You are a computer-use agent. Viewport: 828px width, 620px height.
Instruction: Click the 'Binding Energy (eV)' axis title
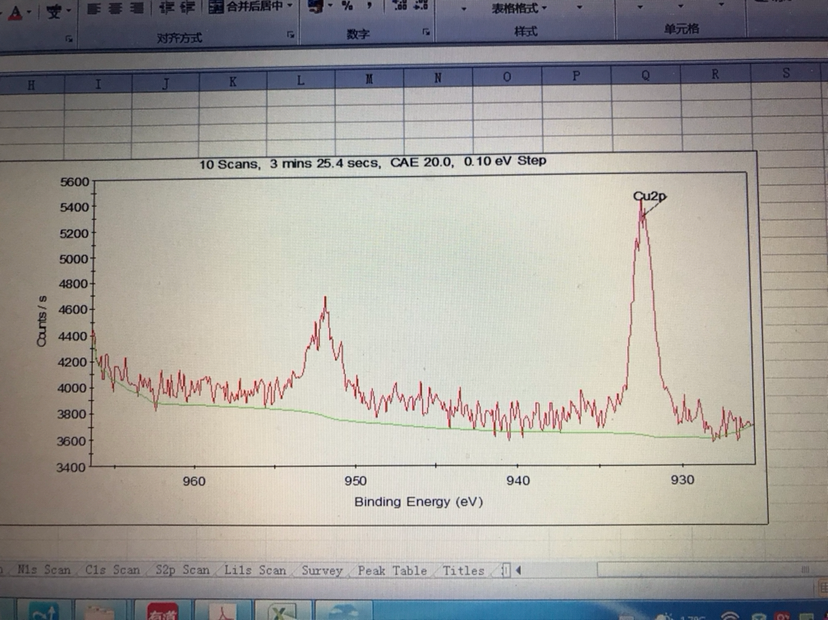(419, 502)
